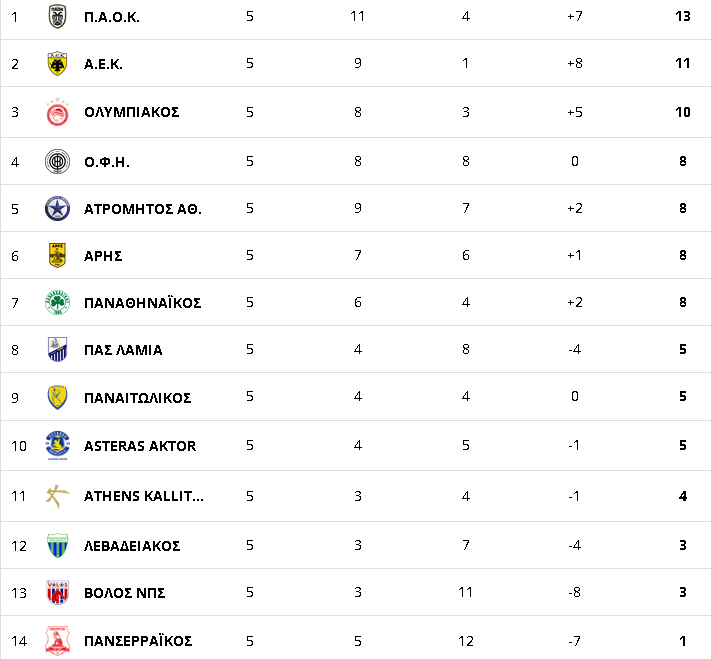Open the ΑΤΡΟΜΗΤΟΣ ΑΘ. team link
The image size is (711, 659).
click(x=143, y=209)
